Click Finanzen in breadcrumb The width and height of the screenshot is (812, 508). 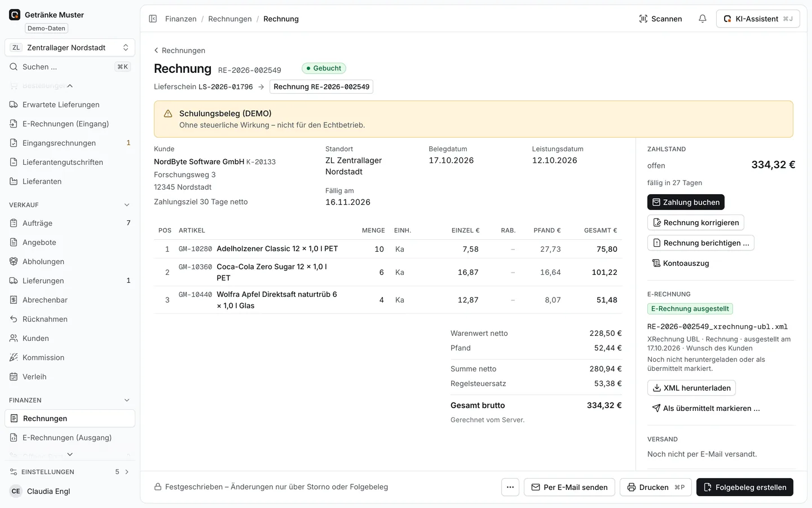181,19
